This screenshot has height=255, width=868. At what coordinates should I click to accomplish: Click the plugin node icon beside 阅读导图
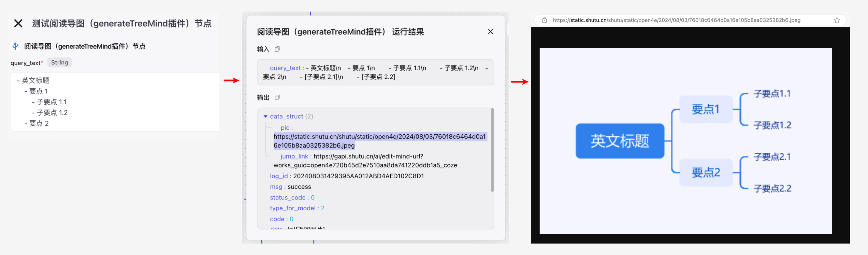click(15, 46)
